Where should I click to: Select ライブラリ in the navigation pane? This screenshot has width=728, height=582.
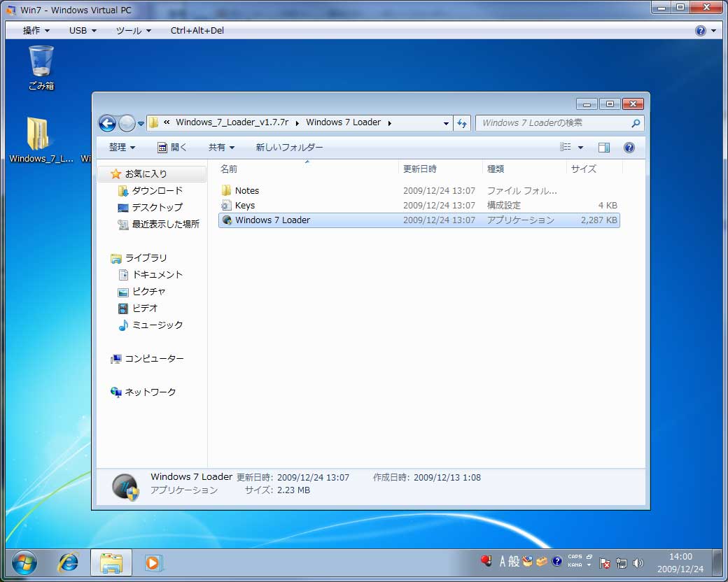pyautogui.click(x=139, y=258)
